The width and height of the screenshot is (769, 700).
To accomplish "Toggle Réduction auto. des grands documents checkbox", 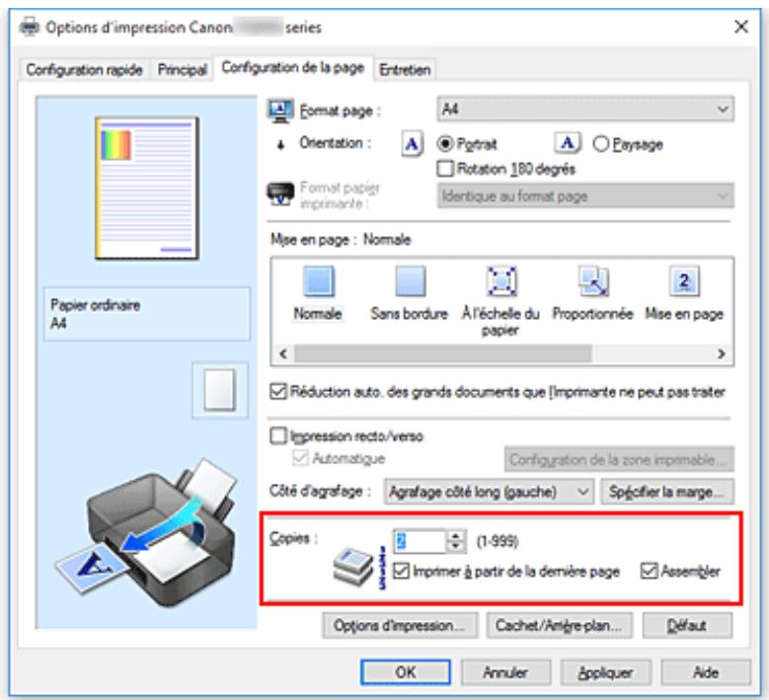I will click(x=278, y=391).
